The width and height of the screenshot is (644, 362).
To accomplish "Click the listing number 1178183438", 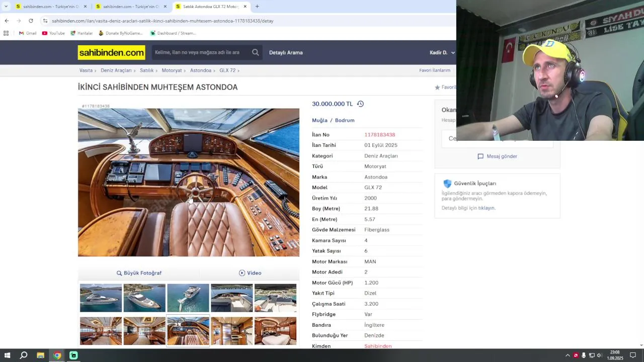I will coord(379,135).
